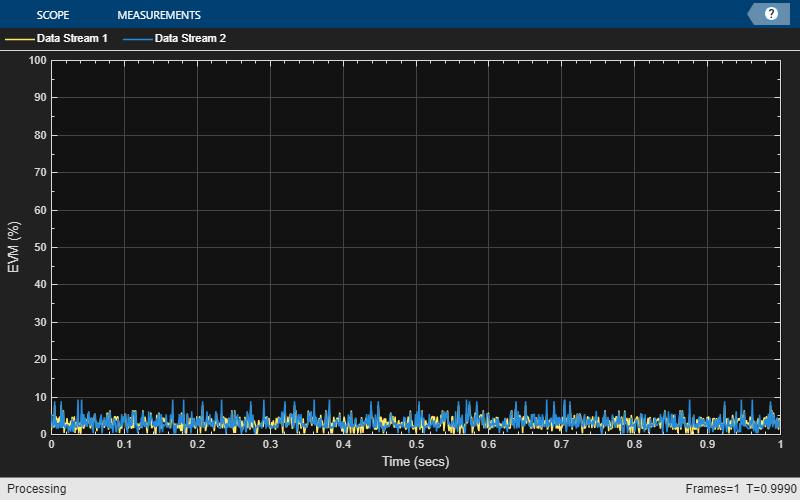Click the 50 tick on the y-axis
This screenshot has width=800, height=500.
coord(41,247)
